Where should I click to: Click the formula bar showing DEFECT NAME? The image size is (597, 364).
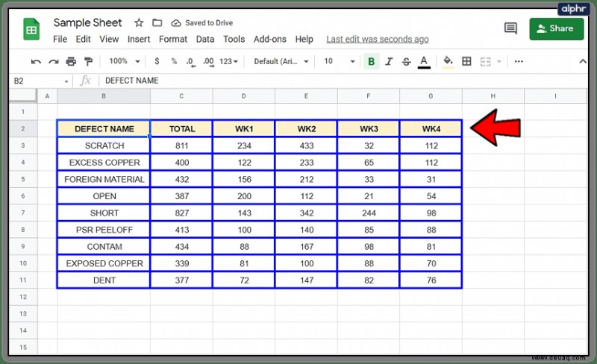point(343,81)
